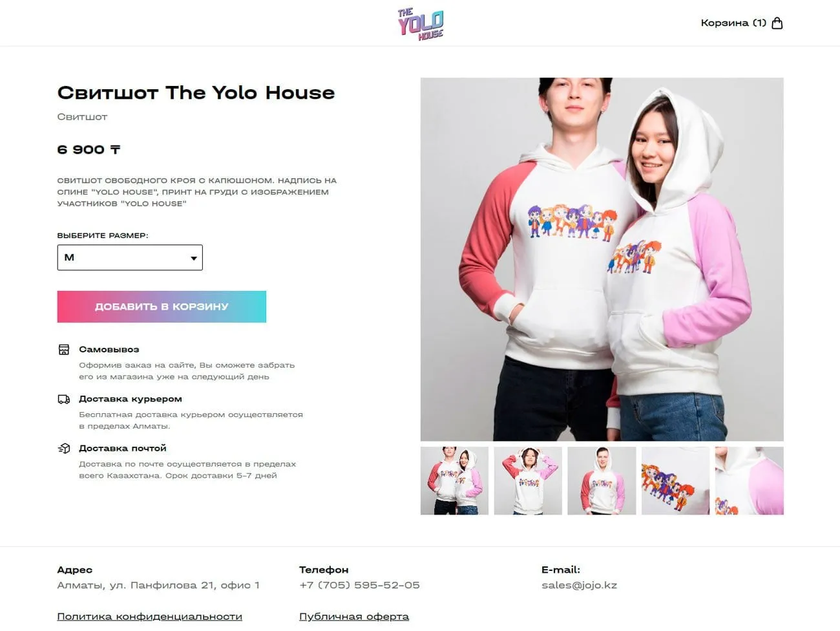Select second thumbnail of girl with hood
The image size is (840, 631).
click(528, 481)
